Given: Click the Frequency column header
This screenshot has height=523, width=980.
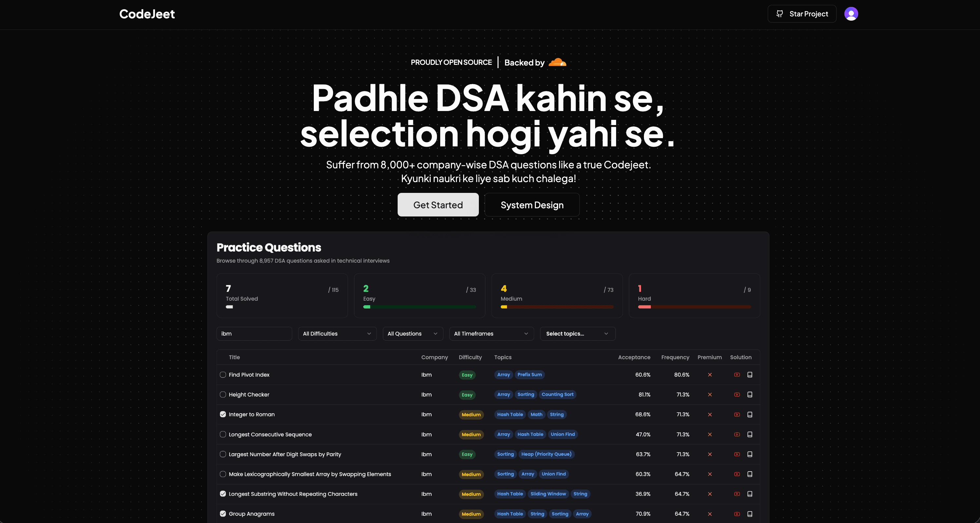Looking at the screenshot, I should (x=675, y=357).
